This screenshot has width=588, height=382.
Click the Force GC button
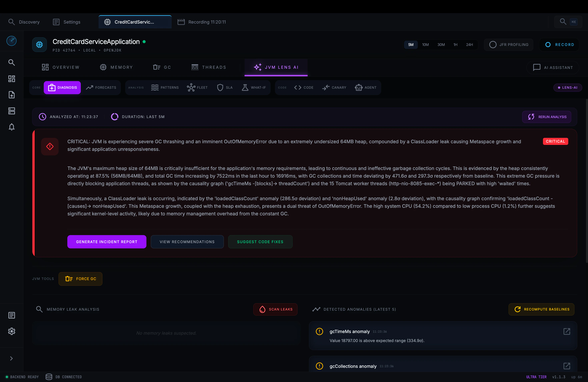[x=81, y=279]
